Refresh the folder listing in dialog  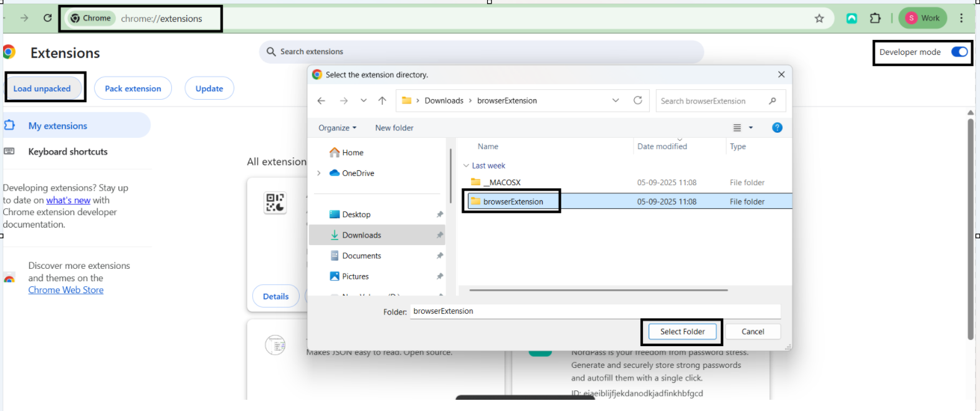(638, 100)
